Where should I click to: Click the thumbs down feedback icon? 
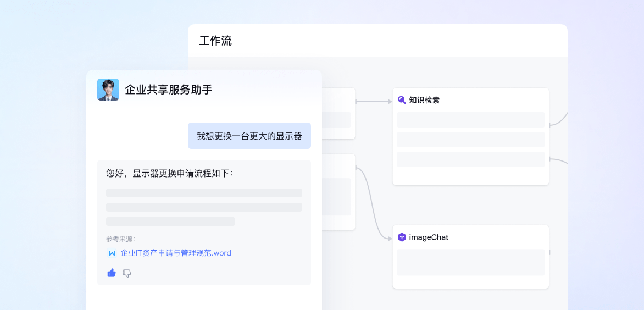click(127, 273)
